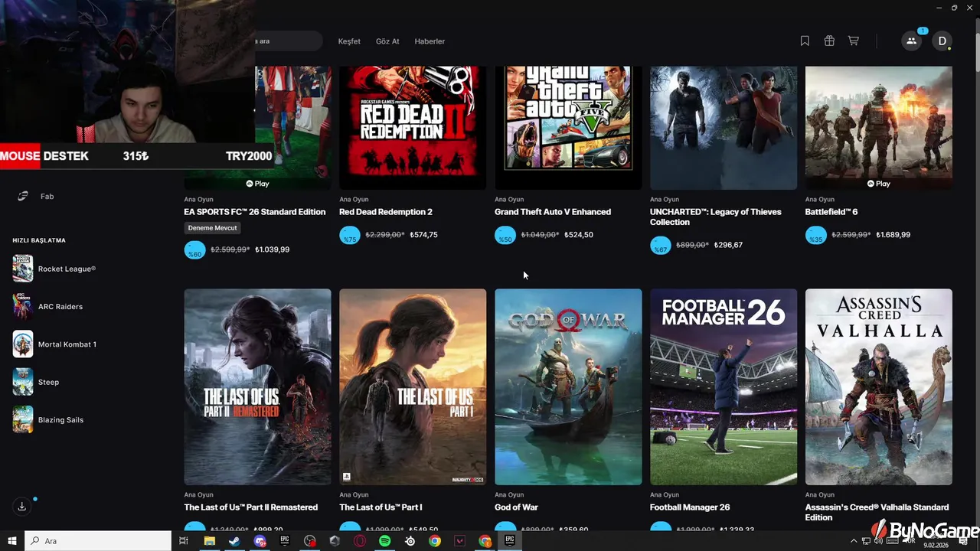Launch Steep from its quick launch icon
This screenshot has width=980, height=551.
click(x=23, y=382)
